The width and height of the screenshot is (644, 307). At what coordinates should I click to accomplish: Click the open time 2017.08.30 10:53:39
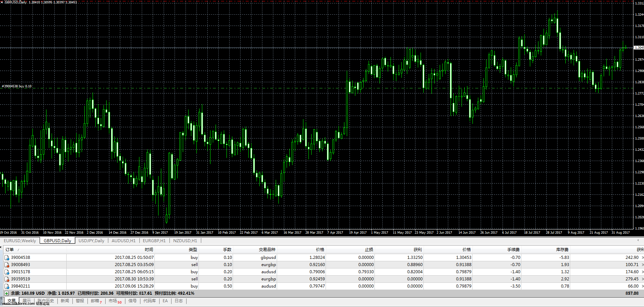pyautogui.click(x=134, y=279)
